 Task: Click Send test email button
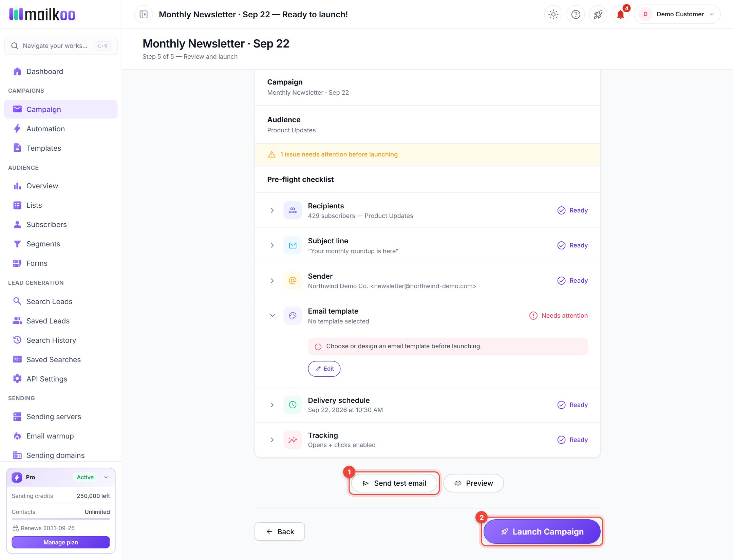click(x=394, y=483)
